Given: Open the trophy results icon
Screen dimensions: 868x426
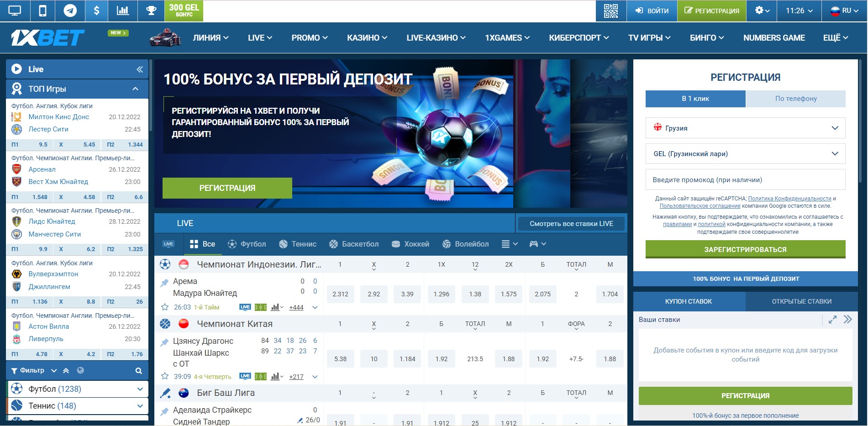Looking at the screenshot, I should click(151, 11).
